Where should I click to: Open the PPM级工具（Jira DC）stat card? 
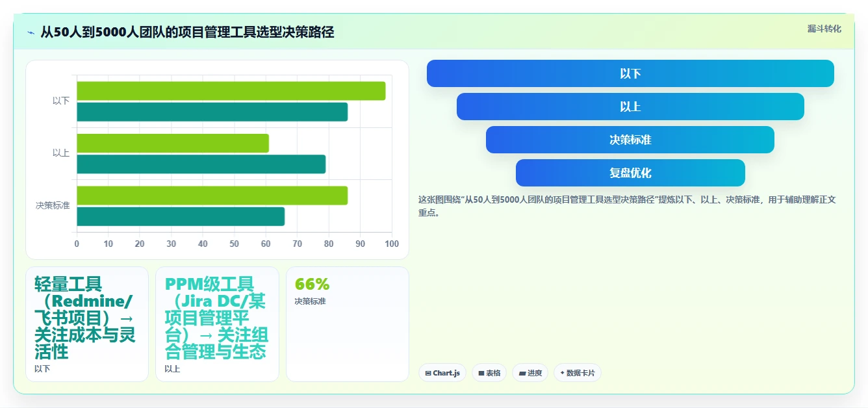[217, 324]
